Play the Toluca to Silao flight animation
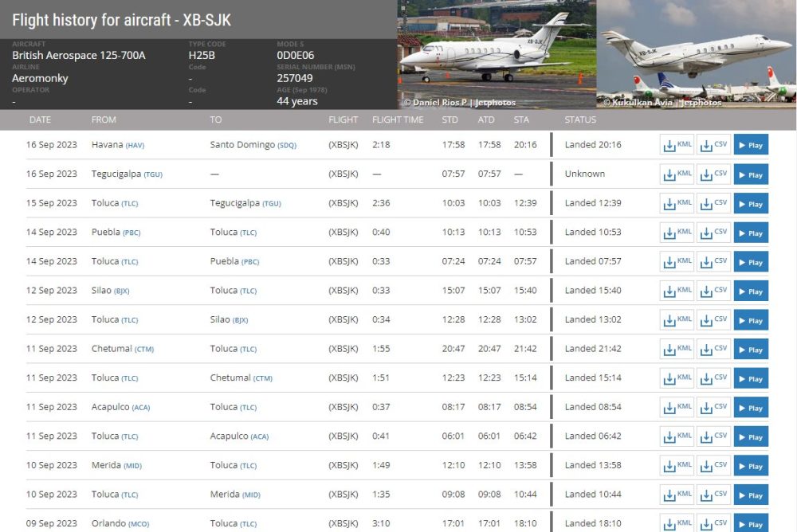 [750, 319]
